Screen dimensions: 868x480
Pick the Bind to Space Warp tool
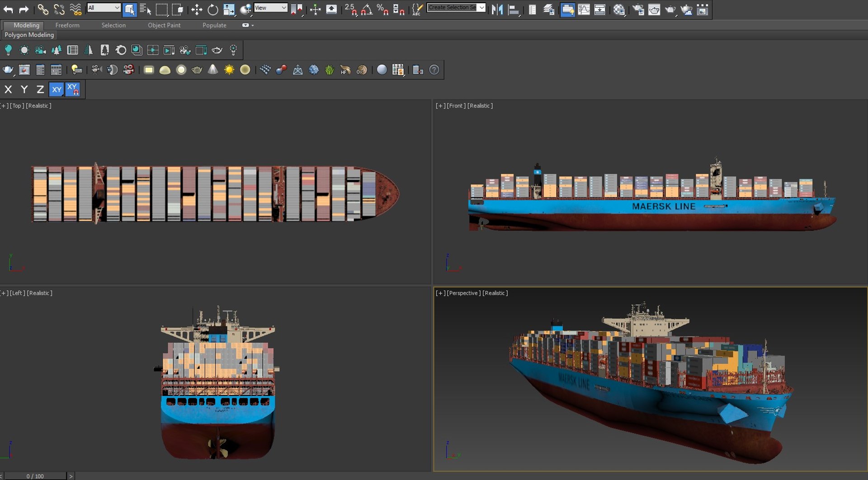click(x=75, y=9)
